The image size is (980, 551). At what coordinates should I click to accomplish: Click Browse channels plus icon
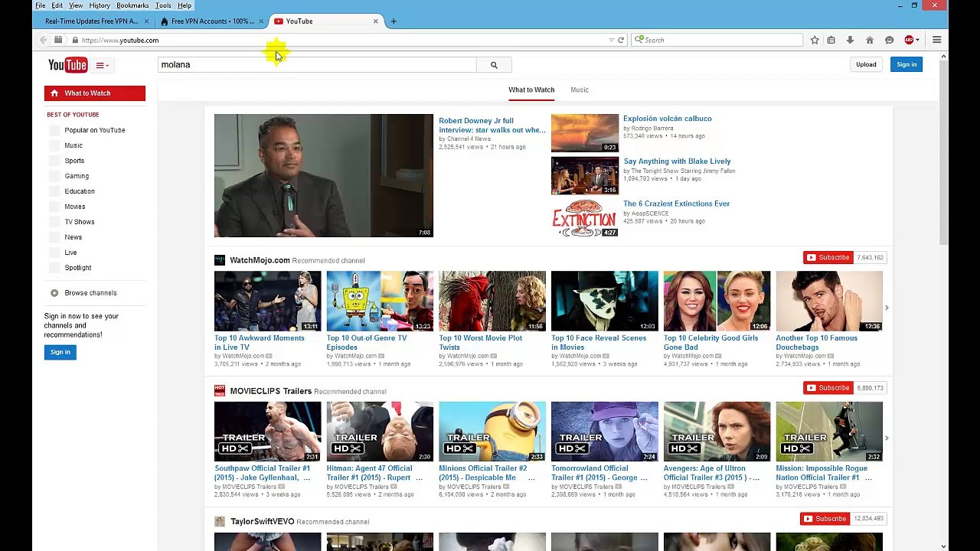tap(54, 293)
